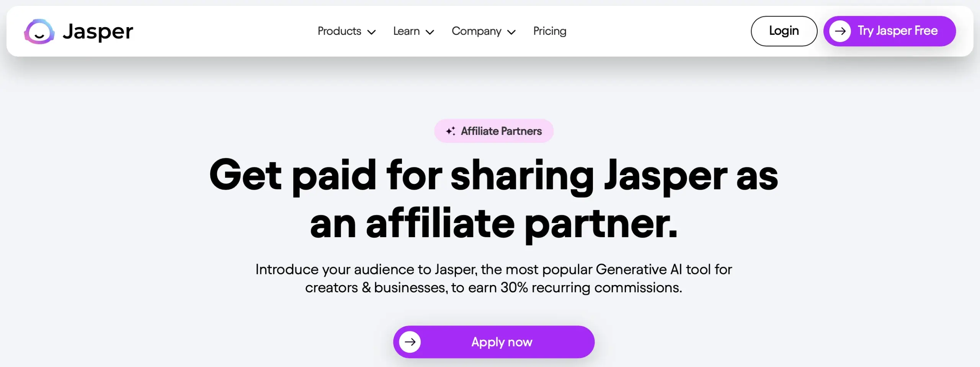
Task: Expand the Company dropdown chevron
Action: click(511, 32)
